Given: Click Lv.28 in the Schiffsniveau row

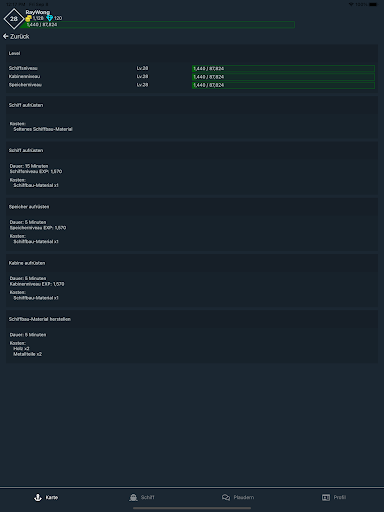Looking at the screenshot, I should coord(142,68).
